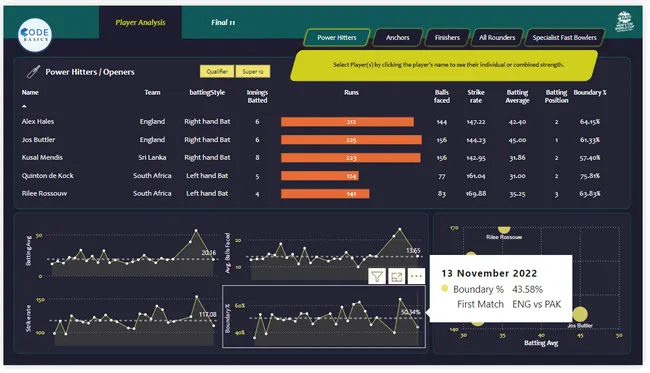The image size is (650, 373).
Task: Click the tournament logo in top-right corner
Action: point(624,22)
